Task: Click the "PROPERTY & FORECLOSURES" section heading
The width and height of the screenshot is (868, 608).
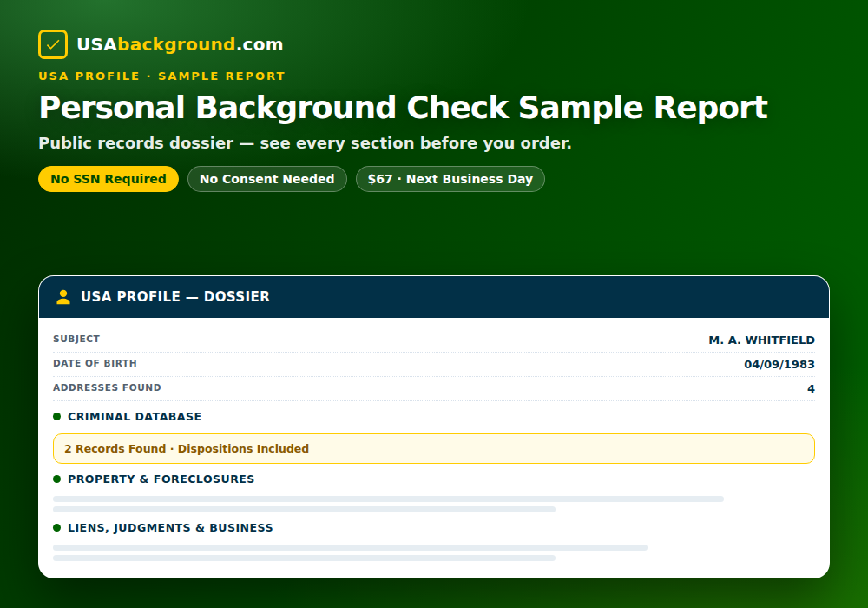Action: [x=161, y=479]
